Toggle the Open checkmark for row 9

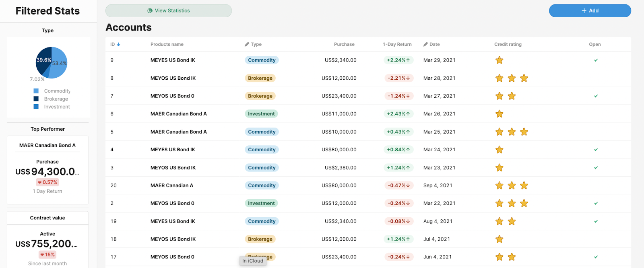pyautogui.click(x=596, y=60)
